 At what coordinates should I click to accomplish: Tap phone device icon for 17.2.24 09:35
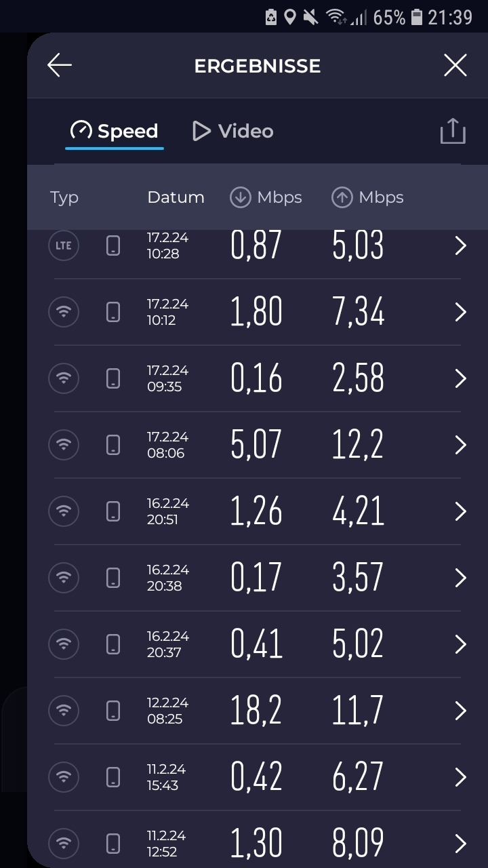pyautogui.click(x=113, y=378)
